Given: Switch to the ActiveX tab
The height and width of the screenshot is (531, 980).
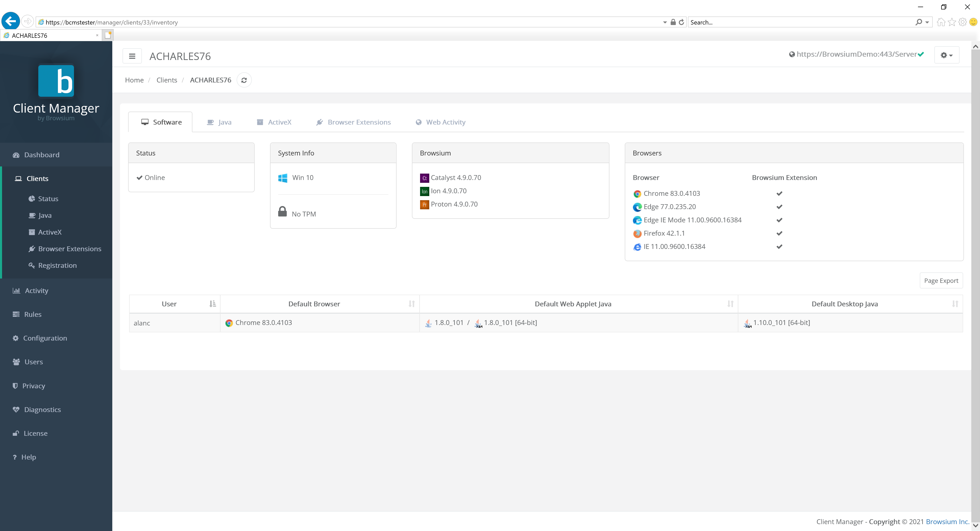Looking at the screenshot, I should (274, 122).
